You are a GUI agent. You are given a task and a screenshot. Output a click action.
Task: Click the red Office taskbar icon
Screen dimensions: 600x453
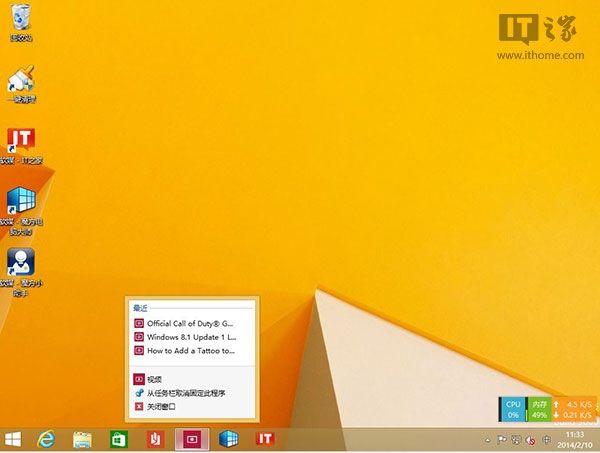155,440
